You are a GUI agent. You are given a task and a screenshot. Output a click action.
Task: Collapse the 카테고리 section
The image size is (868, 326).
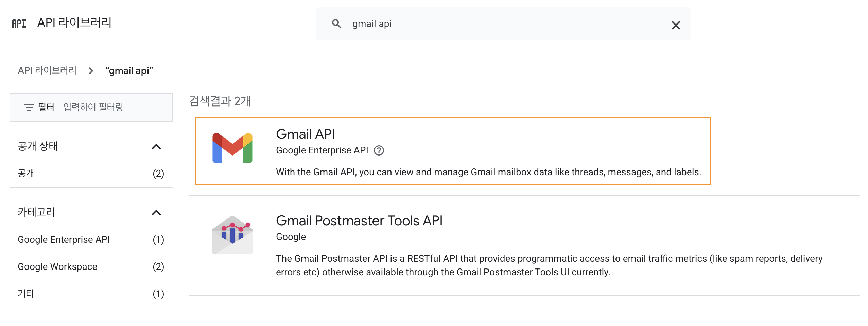(156, 213)
